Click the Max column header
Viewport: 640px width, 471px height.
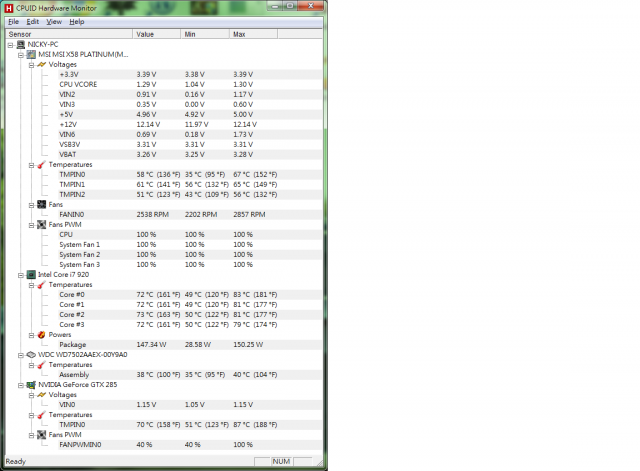click(x=253, y=34)
